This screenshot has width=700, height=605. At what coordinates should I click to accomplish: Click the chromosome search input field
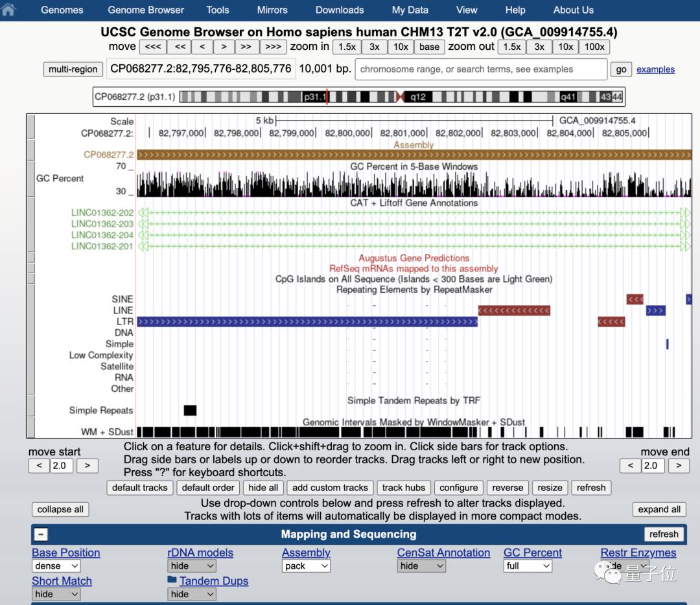point(481,69)
